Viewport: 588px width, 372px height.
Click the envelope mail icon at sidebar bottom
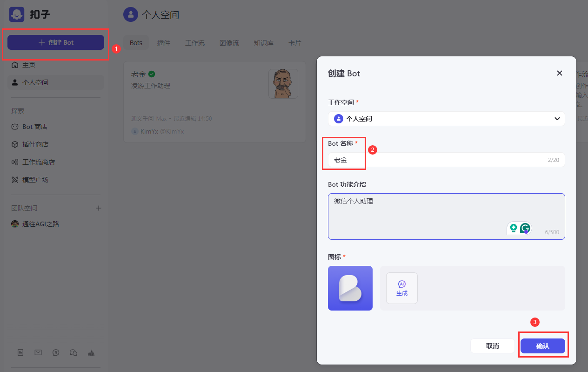(x=38, y=352)
